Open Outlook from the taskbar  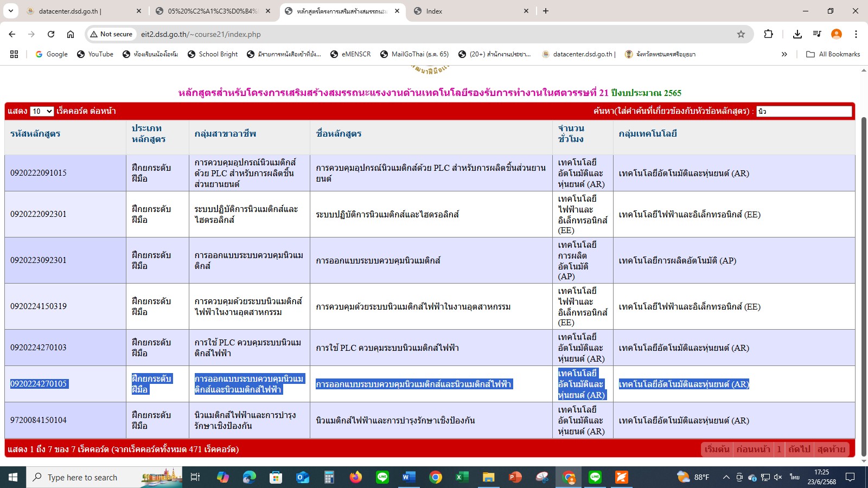(x=303, y=477)
